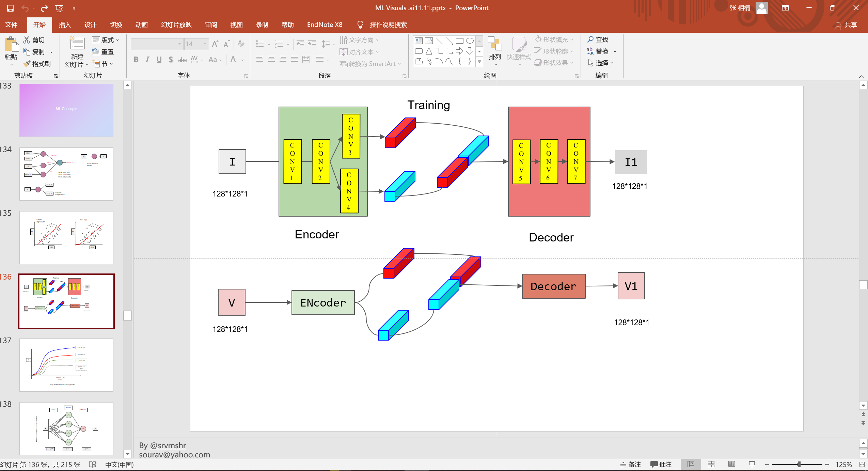Viewport: 868px width, 471px height.
Task: Open slide sorter view icon
Action: (711, 464)
